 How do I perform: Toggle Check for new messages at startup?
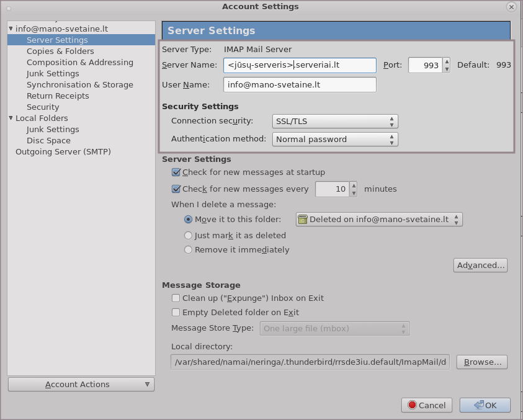[x=176, y=172]
